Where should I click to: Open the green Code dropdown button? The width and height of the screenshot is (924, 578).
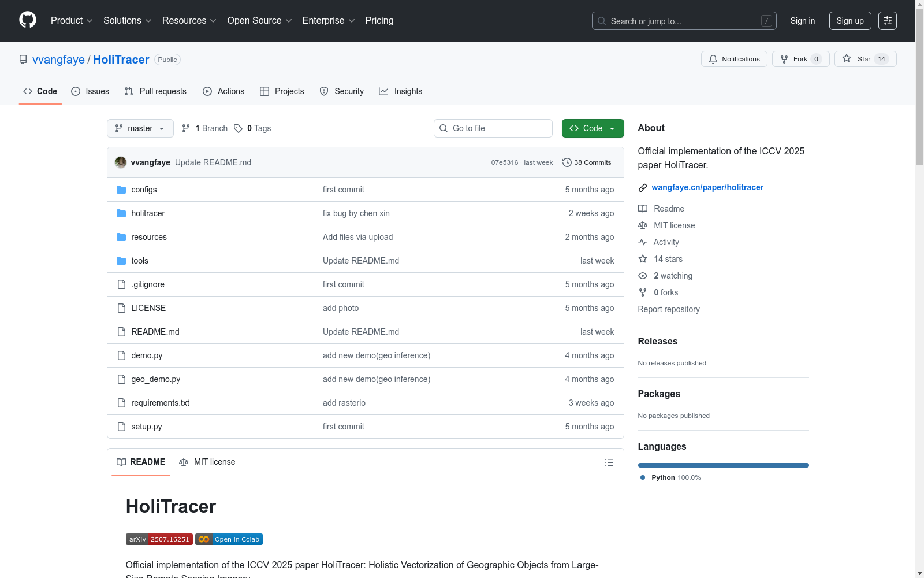pyautogui.click(x=593, y=128)
